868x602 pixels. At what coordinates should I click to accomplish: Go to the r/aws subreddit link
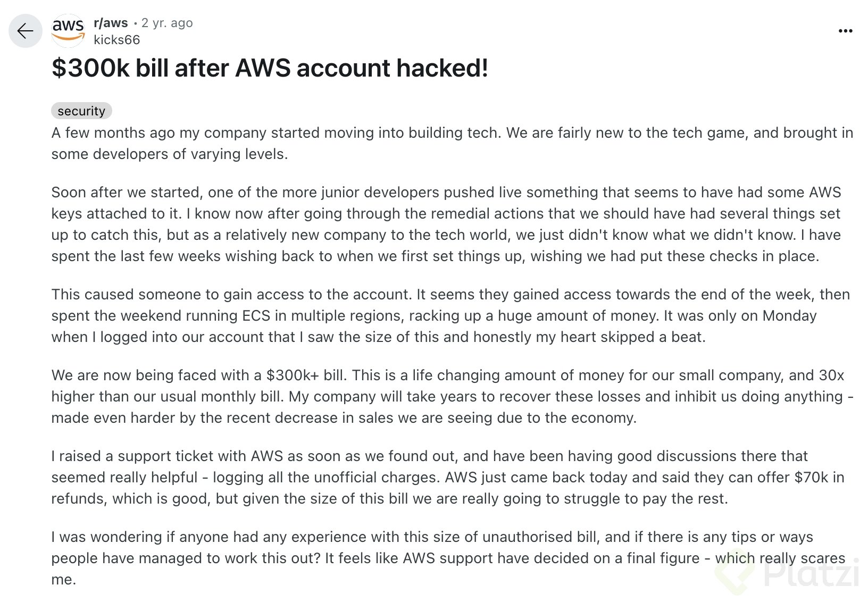111,23
